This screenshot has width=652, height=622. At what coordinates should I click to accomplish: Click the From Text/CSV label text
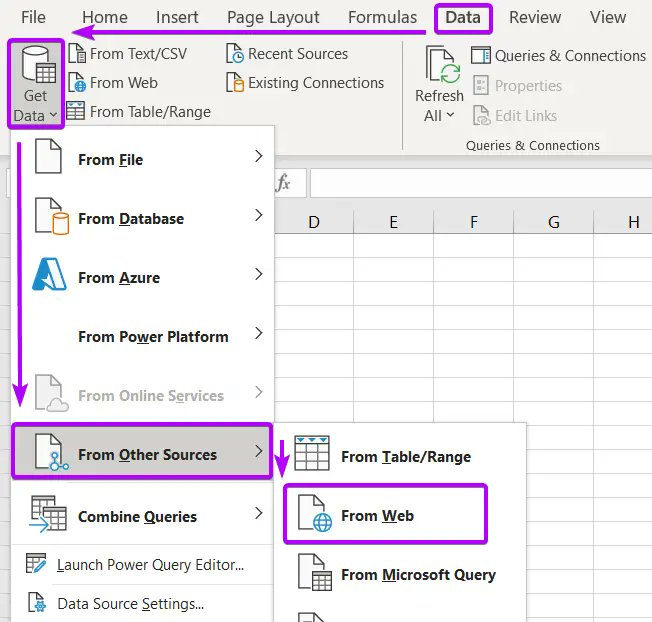click(138, 54)
